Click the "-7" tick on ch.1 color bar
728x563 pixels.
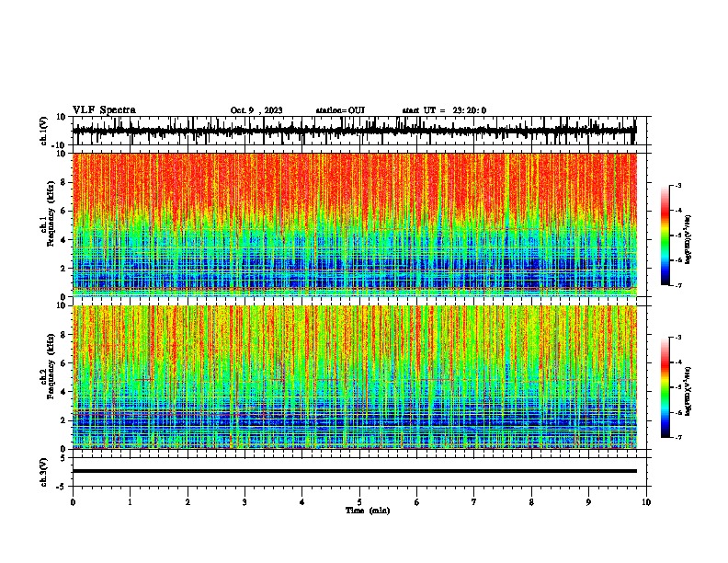tap(677, 285)
